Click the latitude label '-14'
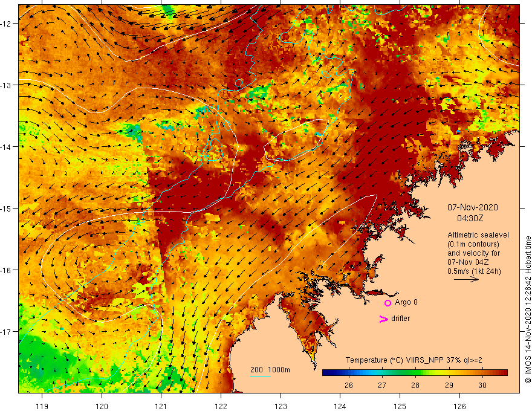Image resolution: width=532 pixels, height=411 pixels. pyautogui.click(x=6, y=147)
